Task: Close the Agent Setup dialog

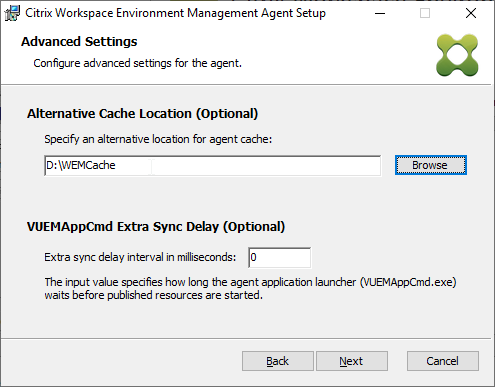Action: (471, 13)
